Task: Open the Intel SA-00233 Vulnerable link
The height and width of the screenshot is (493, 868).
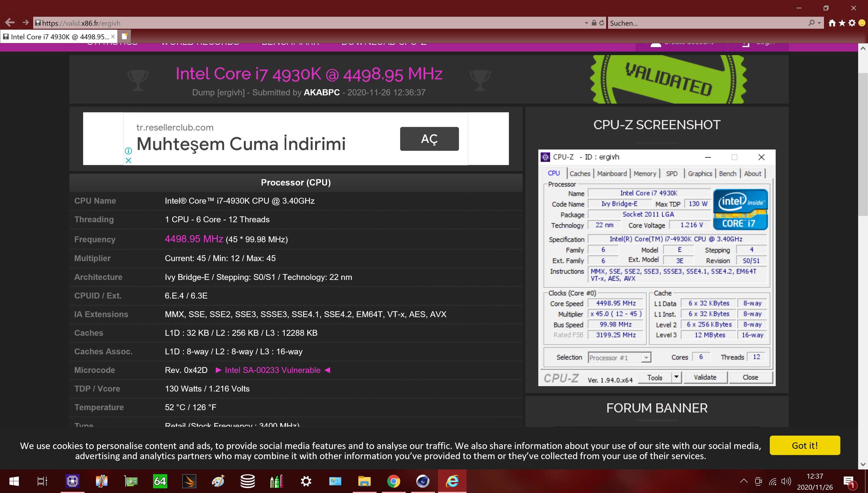Action: (x=273, y=370)
